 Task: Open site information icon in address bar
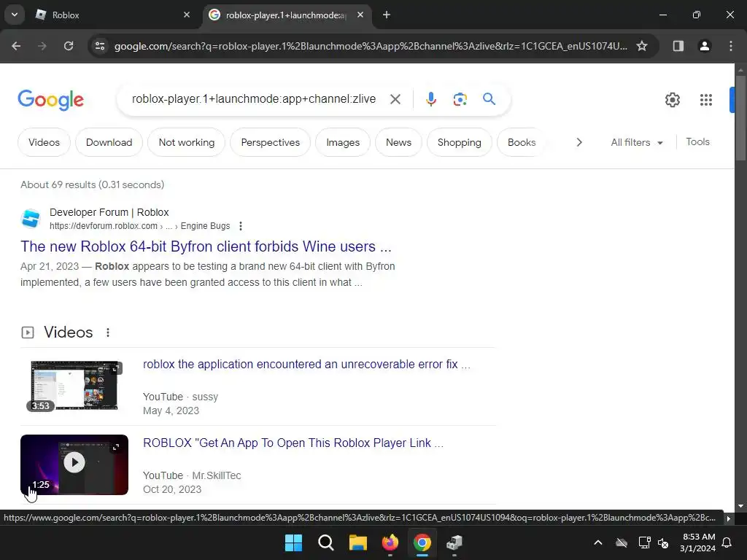coord(100,46)
